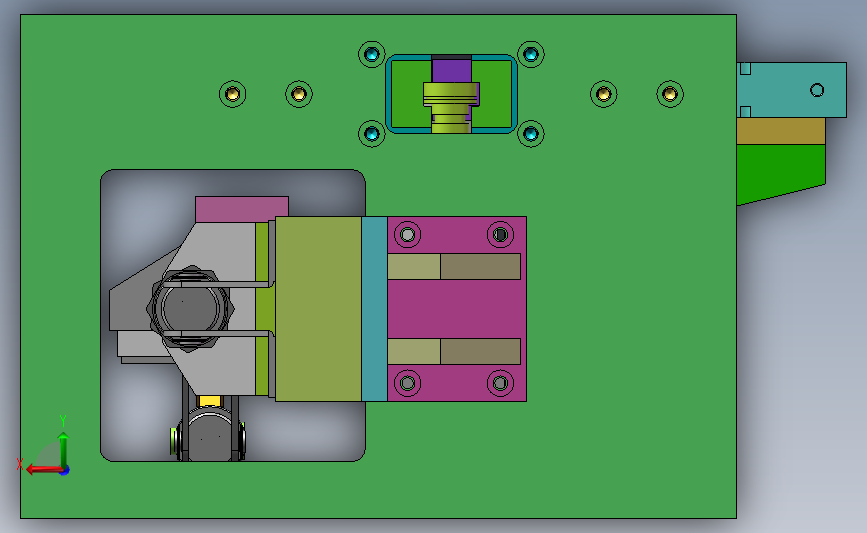Select the gold screw just right of the insert
The width and height of the screenshot is (867, 533).
click(604, 94)
